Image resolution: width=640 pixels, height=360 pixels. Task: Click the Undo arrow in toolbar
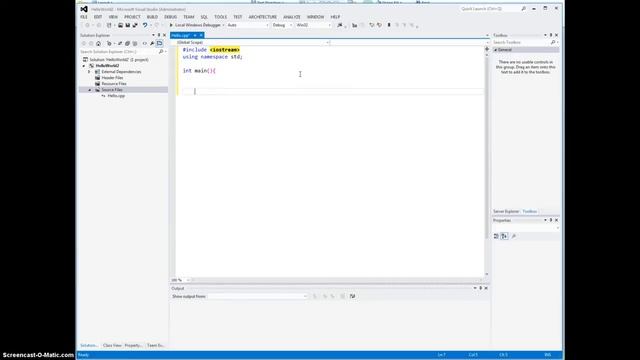pos(145,25)
